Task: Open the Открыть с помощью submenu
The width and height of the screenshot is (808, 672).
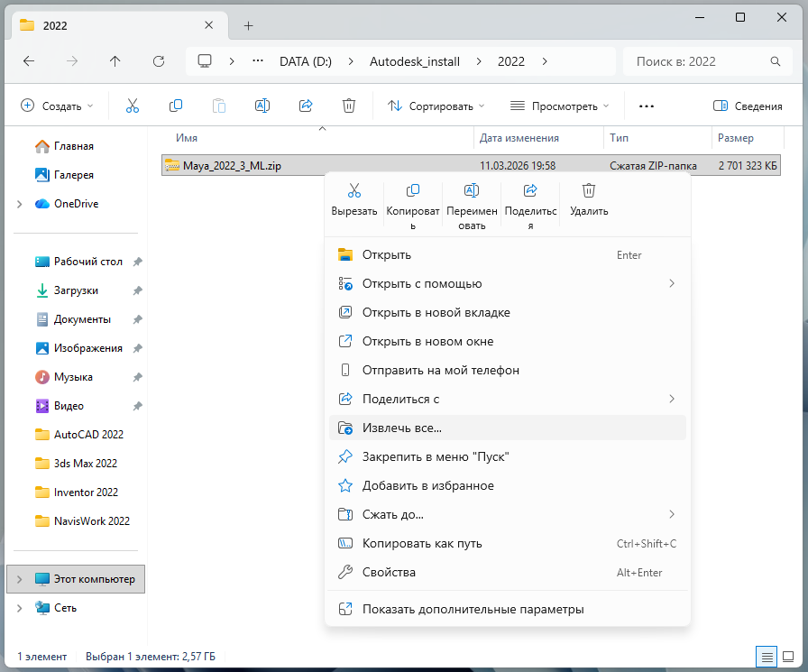Action: 507,284
